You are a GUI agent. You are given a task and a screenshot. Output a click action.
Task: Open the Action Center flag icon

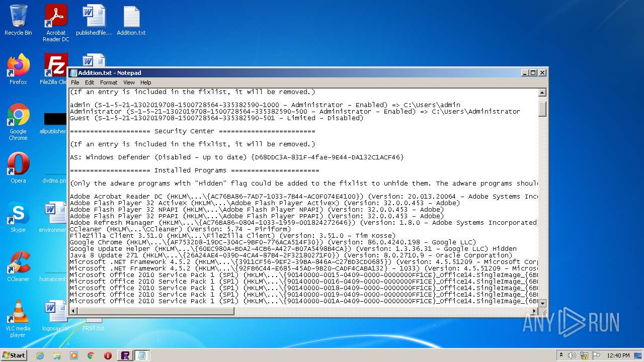pos(596,355)
